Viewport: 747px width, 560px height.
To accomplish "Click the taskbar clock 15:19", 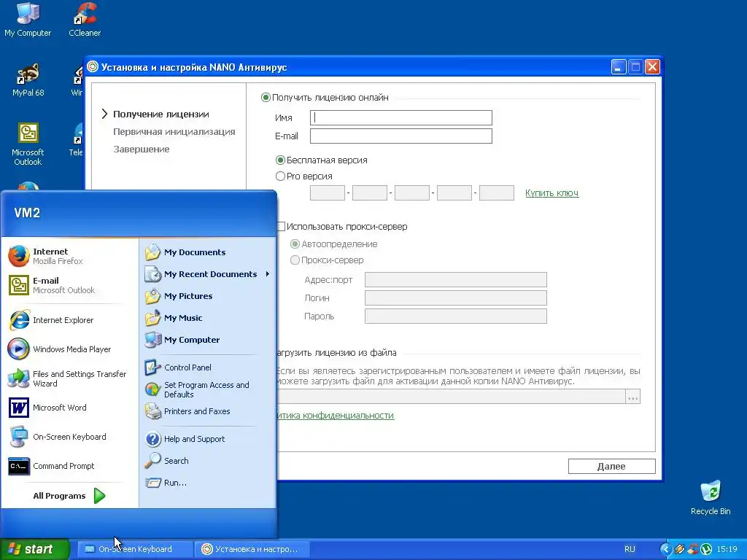I will click(727, 549).
